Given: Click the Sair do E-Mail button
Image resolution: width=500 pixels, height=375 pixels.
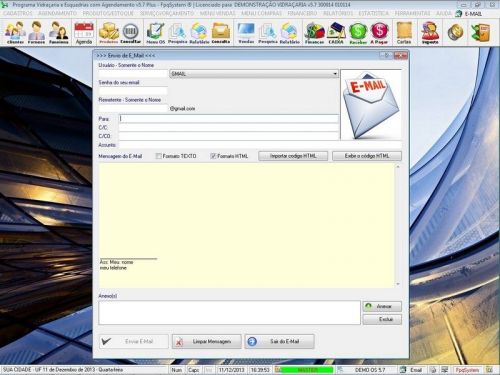Looking at the screenshot, I should click(279, 342).
